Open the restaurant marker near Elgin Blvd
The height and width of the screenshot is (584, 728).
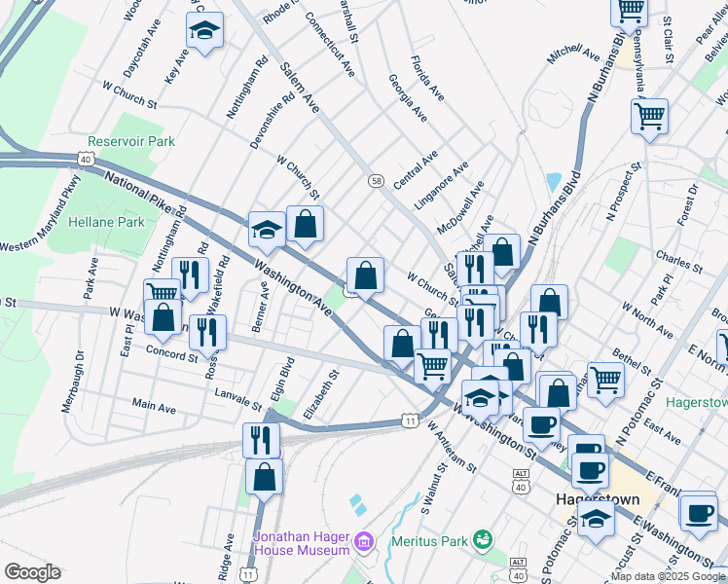pyautogui.click(x=261, y=441)
